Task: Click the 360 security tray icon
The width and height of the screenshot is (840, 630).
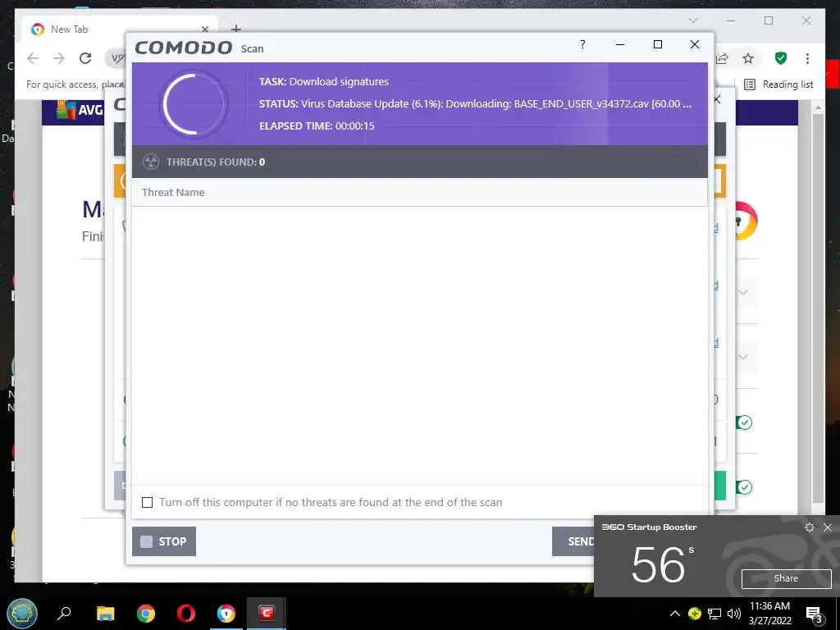Action: pyautogui.click(x=694, y=614)
